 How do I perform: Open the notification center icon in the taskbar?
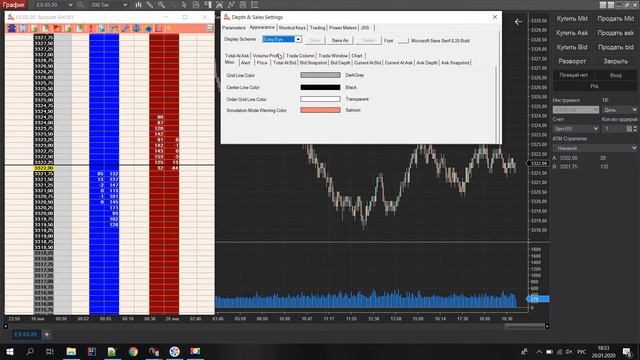tap(627, 351)
